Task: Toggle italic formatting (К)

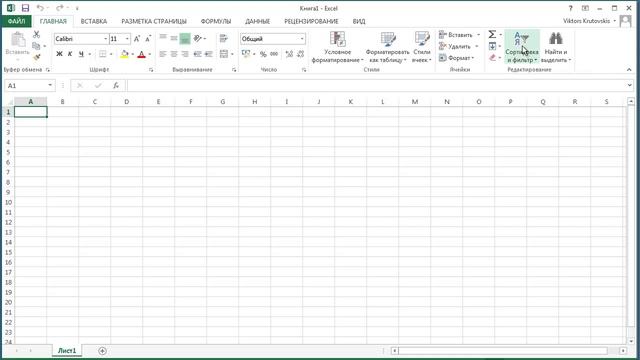Action: (70, 54)
